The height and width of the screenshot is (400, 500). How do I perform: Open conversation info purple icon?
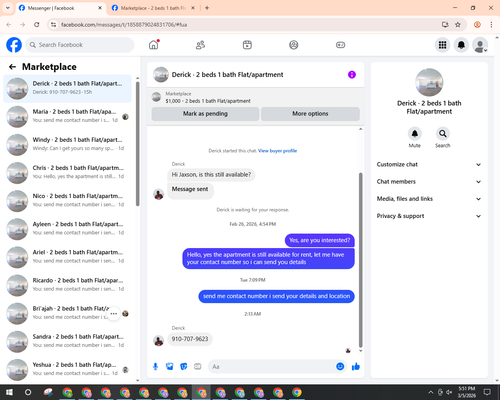tap(352, 75)
